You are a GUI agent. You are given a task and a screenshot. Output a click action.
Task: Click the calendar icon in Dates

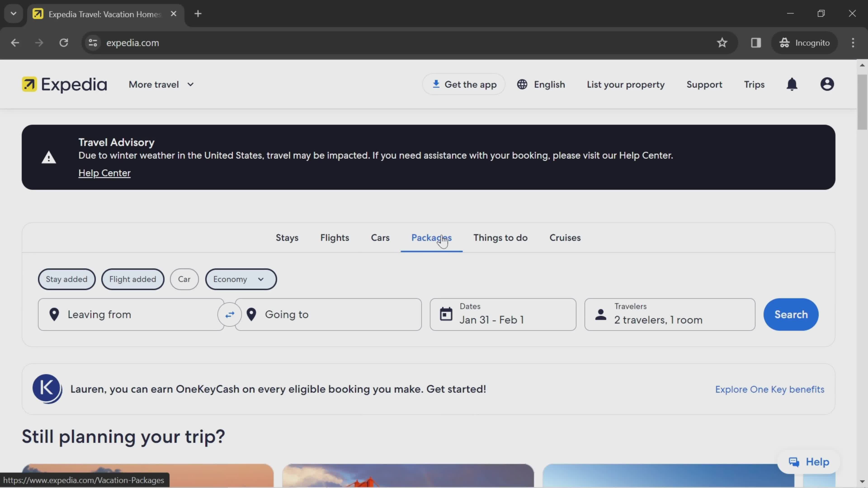(x=446, y=314)
